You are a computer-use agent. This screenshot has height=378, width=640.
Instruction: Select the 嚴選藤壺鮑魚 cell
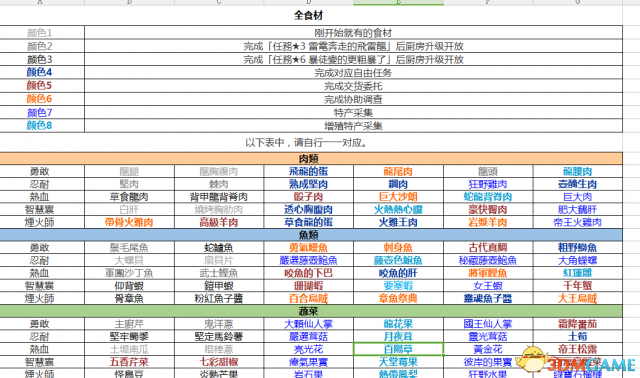309,260
